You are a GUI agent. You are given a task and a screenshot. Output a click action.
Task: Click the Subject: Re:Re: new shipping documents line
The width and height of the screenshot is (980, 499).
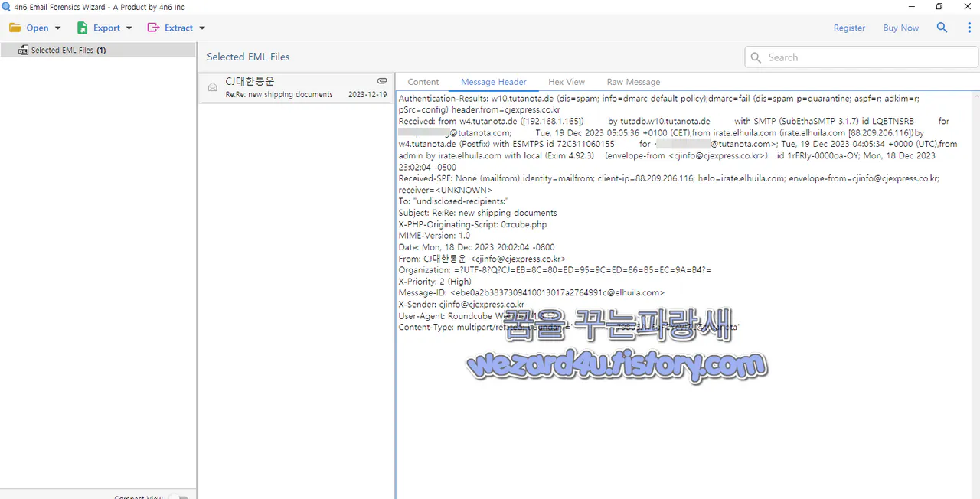(478, 213)
